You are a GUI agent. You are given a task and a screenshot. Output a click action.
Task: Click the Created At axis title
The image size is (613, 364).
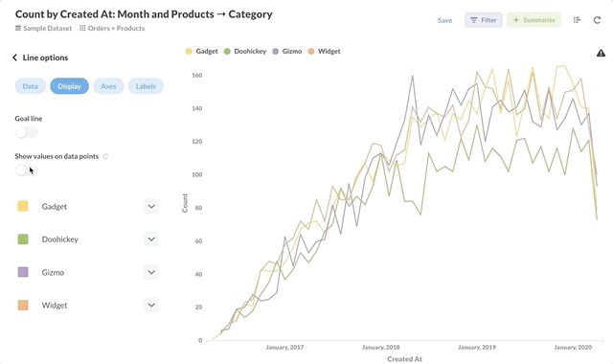click(x=404, y=359)
